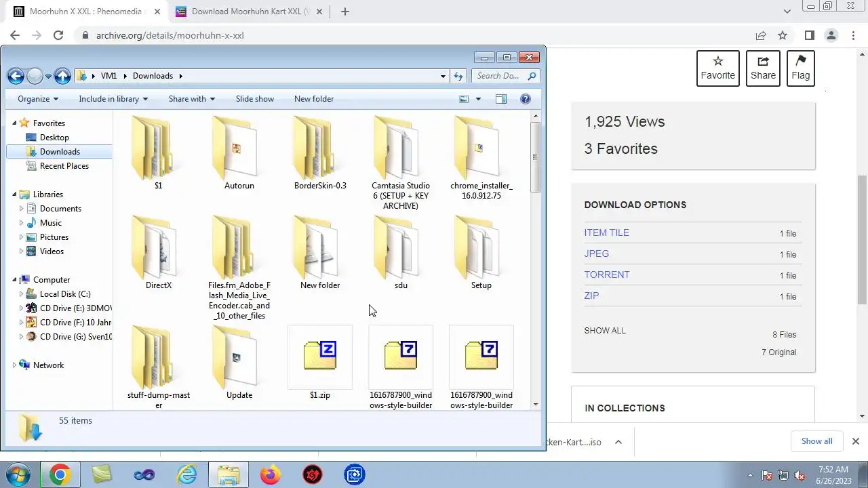Open Explorer help question mark icon
The image size is (868, 488).
click(525, 99)
